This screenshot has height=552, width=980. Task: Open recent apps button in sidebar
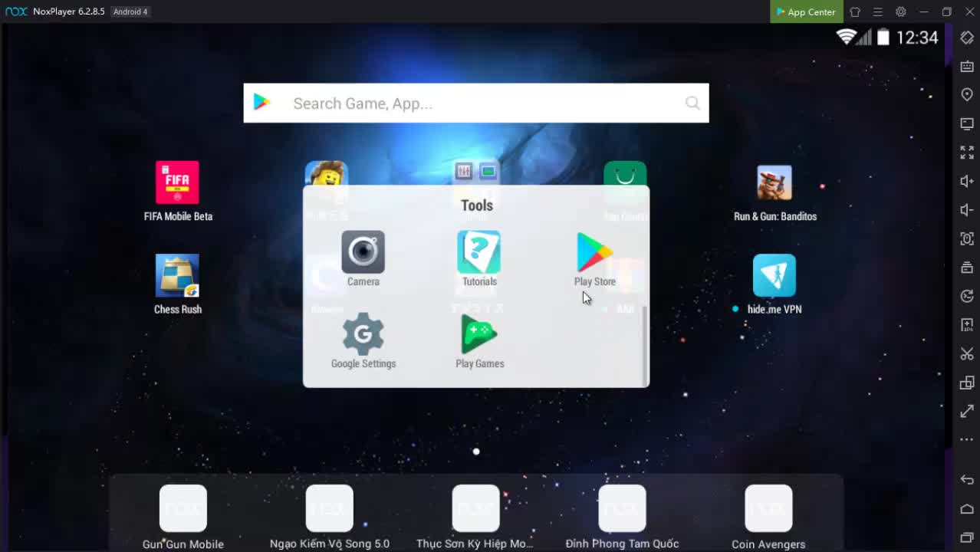pos(967,537)
